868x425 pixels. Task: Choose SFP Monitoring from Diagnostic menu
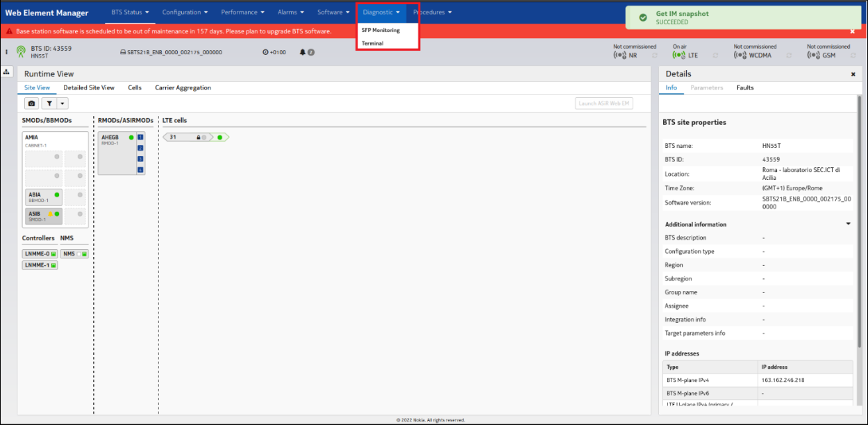point(381,30)
